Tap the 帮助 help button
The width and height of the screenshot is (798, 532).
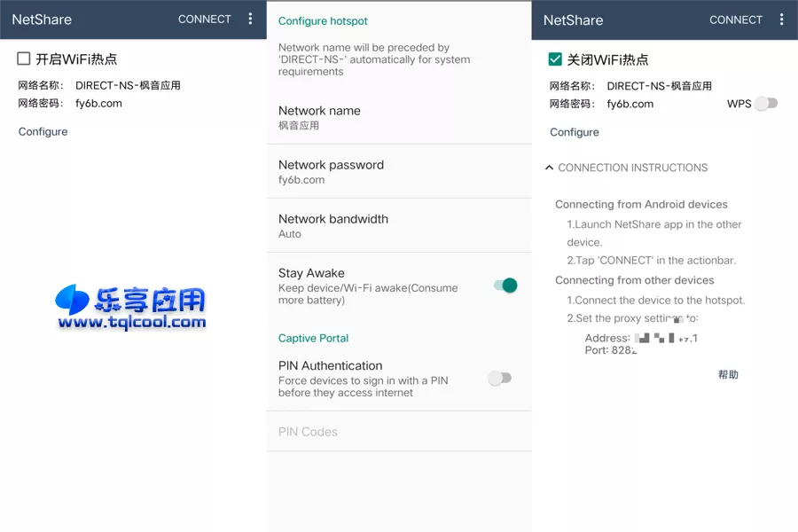[x=727, y=374]
